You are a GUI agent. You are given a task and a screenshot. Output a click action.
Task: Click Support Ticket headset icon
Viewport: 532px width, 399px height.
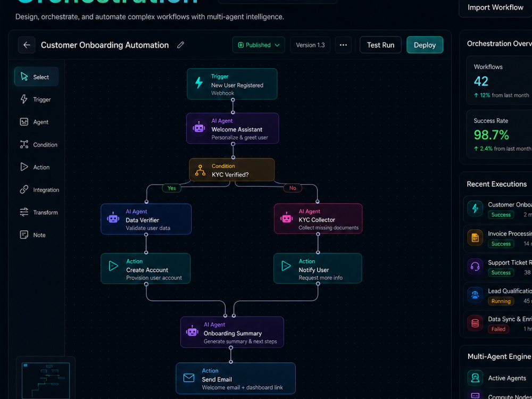coord(475,267)
